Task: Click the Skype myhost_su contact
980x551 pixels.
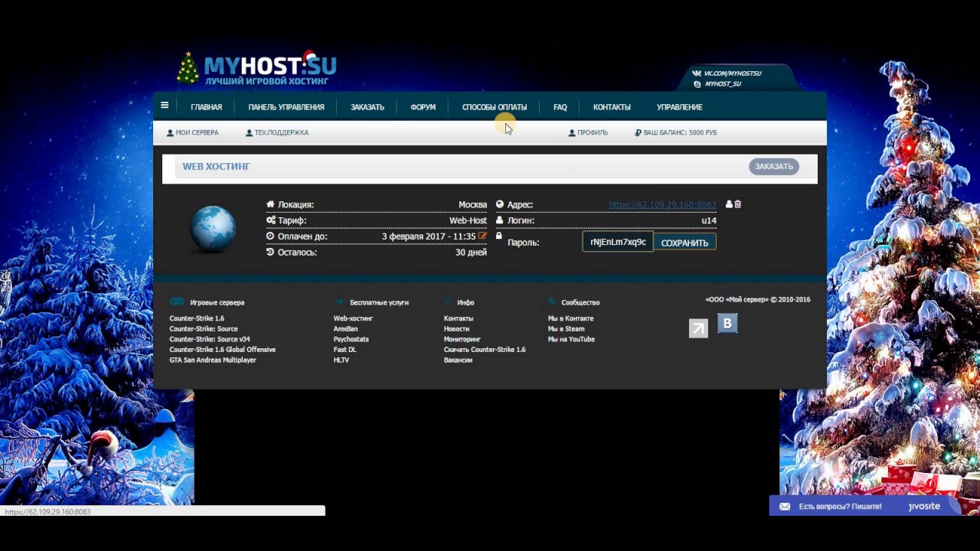Action: coord(717,84)
